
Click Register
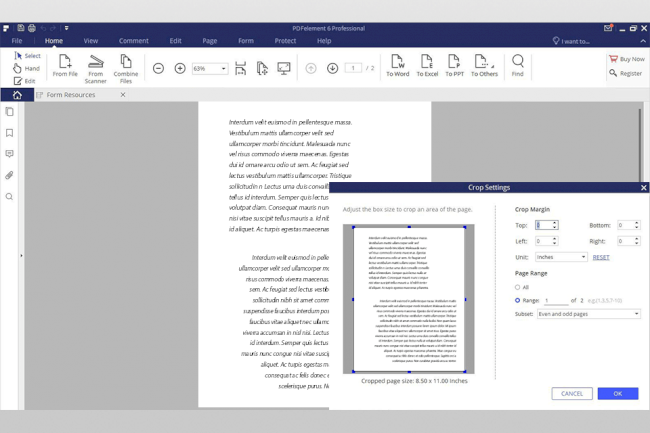626,73
